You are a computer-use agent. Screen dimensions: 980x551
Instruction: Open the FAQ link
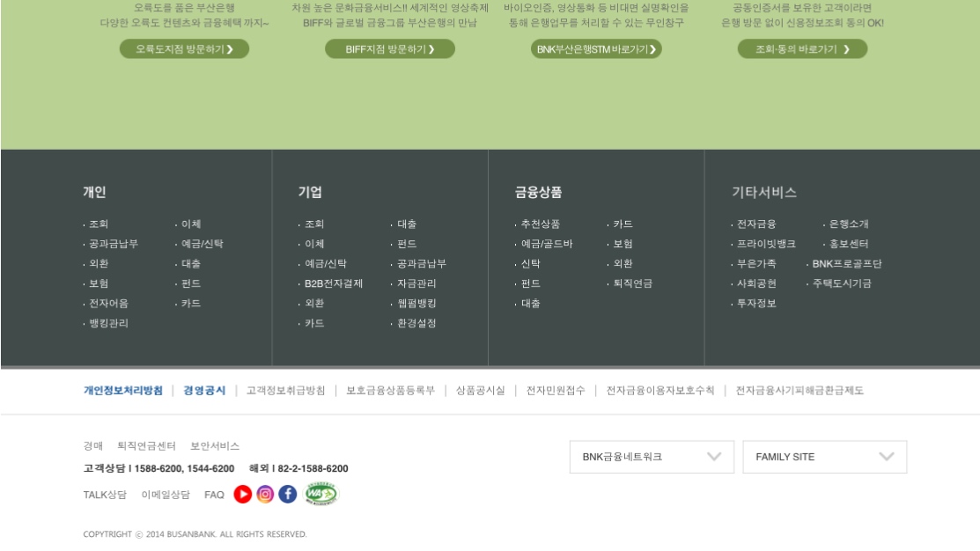214,495
